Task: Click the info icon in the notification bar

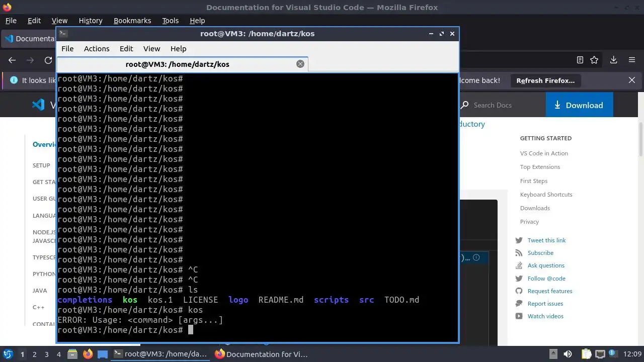Action: pos(14,80)
